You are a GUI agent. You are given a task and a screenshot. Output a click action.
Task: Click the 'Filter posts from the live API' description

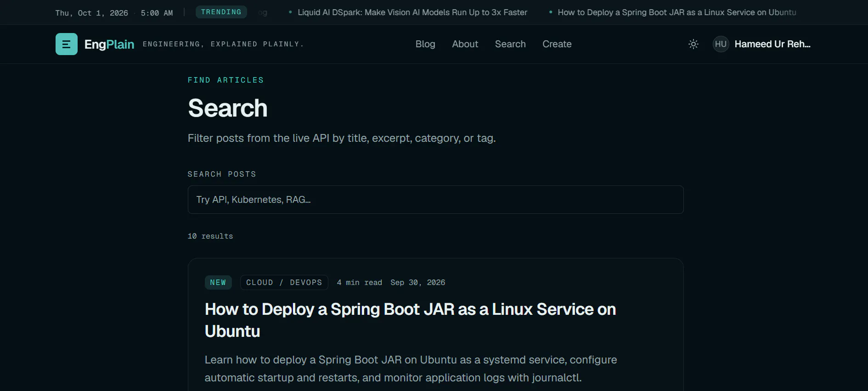coord(342,138)
